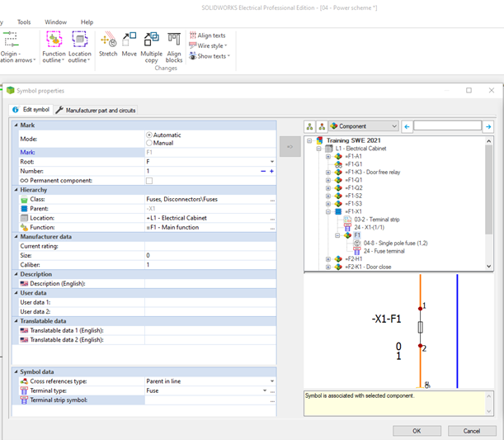Collapse the Mark section

tap(16, 125)
